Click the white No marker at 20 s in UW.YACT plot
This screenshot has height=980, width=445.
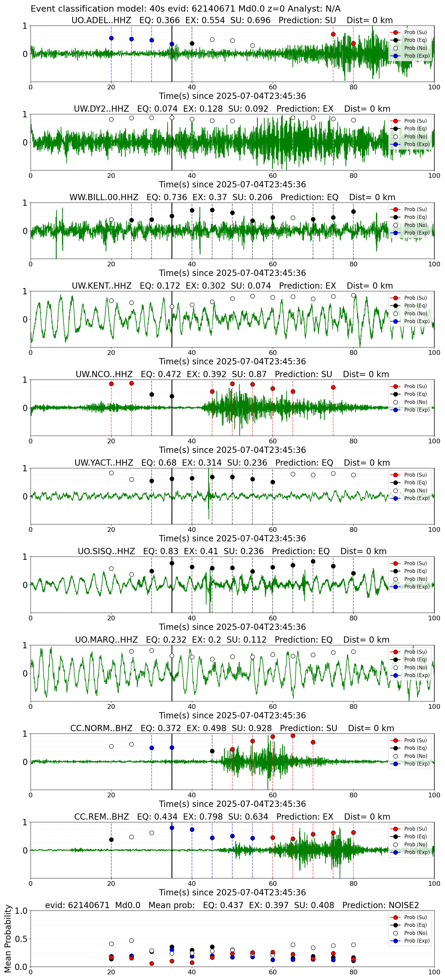[x=111, y=473]
